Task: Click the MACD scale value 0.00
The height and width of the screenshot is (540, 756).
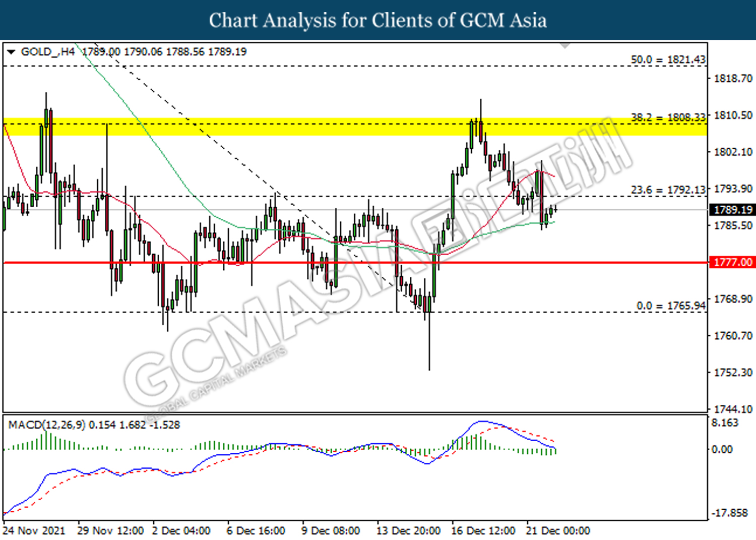Action: pyautogui.click(x=722, y=449)
